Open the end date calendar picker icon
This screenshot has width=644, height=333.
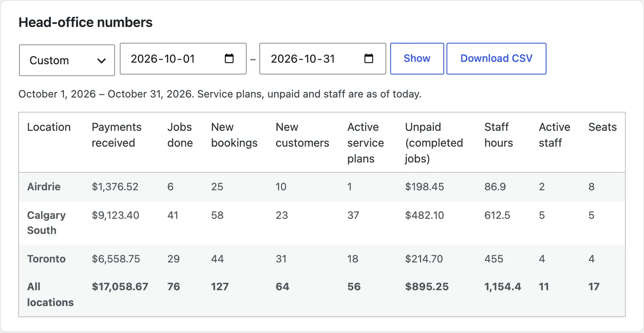pyautogui.click(x=369, y=59)
